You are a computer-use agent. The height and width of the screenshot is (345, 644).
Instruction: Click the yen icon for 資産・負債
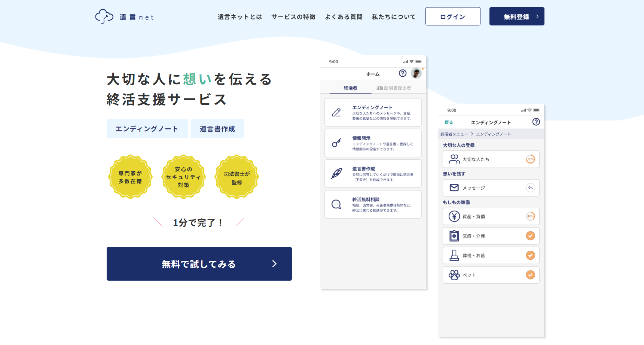click(x=454, y=216)
